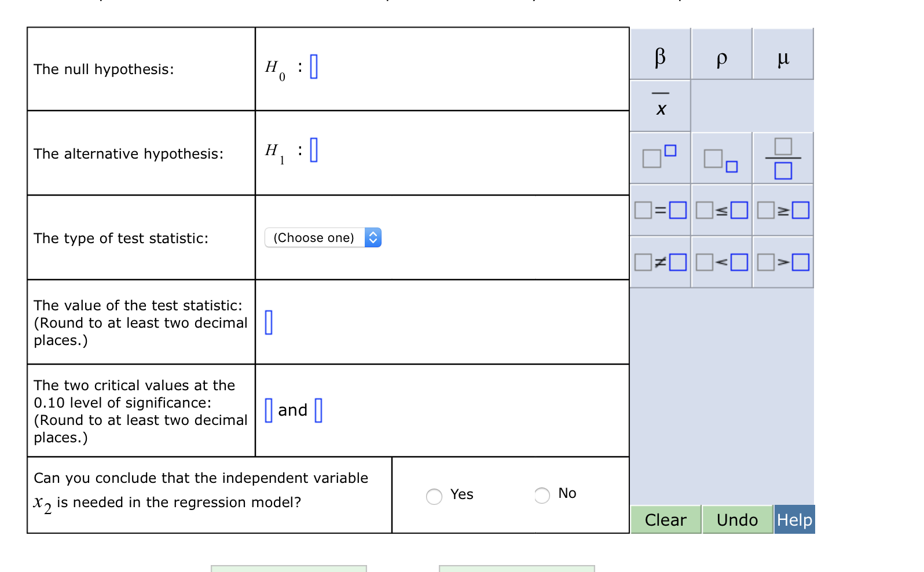Select the No radio button
The height and width of the screenshot is (572, 924).
point(541,496)
